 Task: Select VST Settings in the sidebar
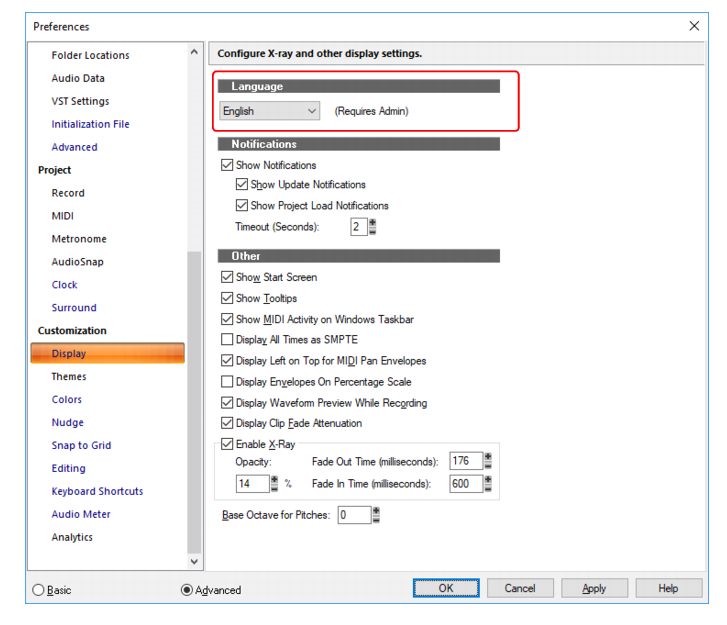coord(81,101)
